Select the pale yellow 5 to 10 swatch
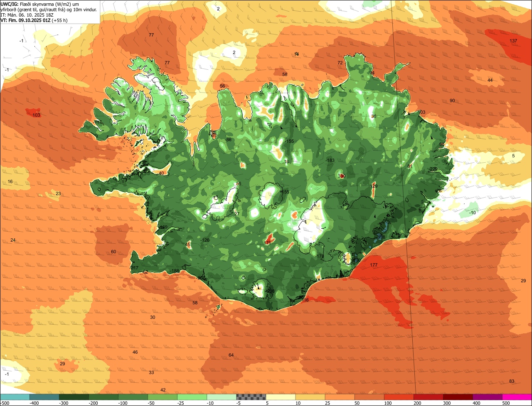Screen dimensions: 532x406 pos(281,397)
